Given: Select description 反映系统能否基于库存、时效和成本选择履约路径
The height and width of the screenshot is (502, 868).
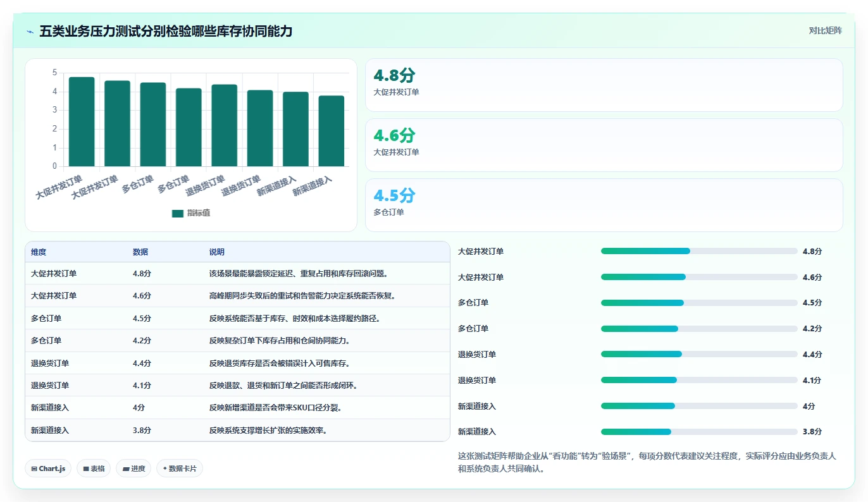Looking at the screenshot, I should click(294, 318).
